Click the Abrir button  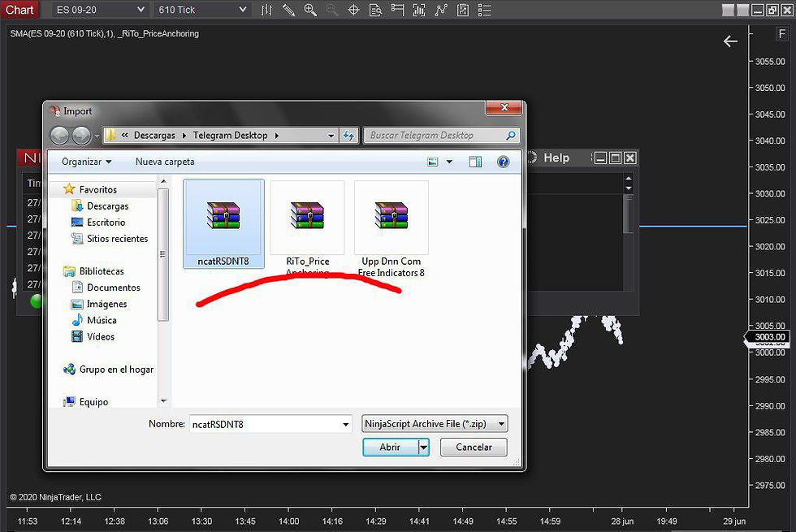pos(390,448)
